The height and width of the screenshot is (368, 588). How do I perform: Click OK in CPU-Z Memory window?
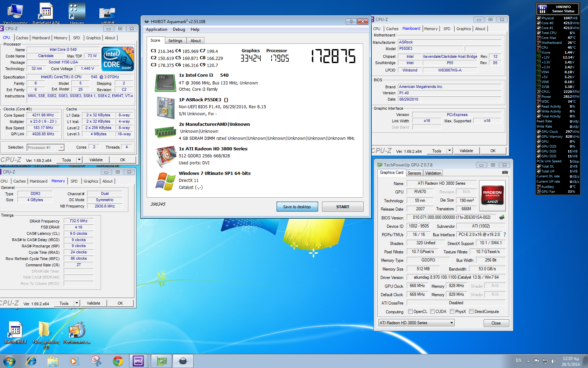pos(120,303)
